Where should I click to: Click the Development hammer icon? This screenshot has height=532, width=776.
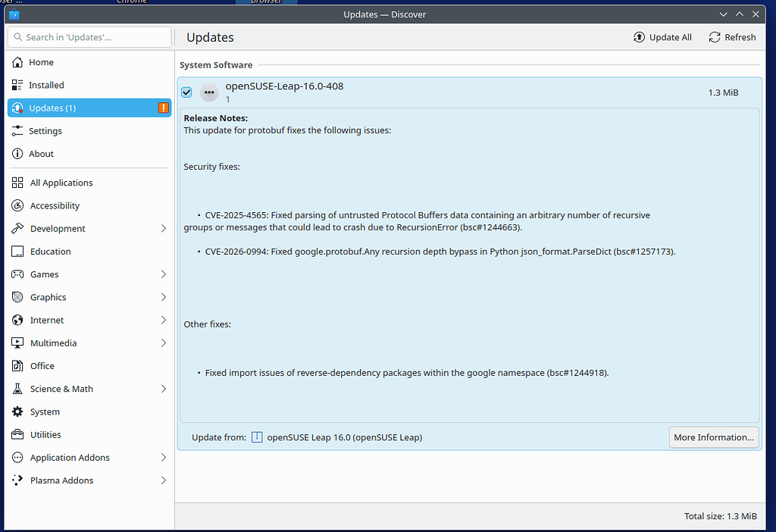click(x=17, y=229)
